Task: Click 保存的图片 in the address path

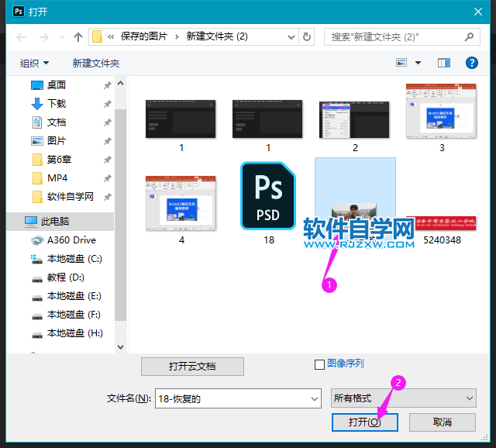Action: (144, 36)
